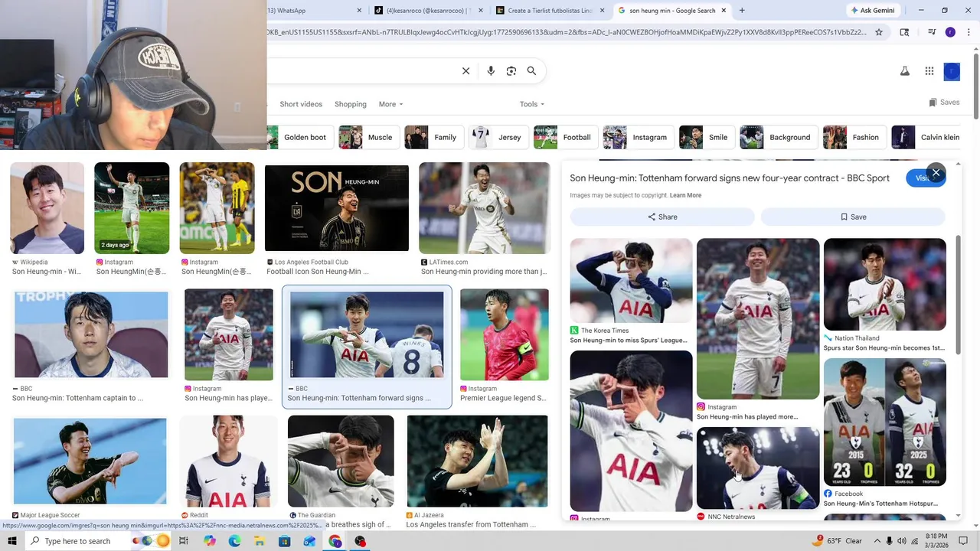Select the Short videos filter
The image size is (980, 551).
tap(301, 104)
